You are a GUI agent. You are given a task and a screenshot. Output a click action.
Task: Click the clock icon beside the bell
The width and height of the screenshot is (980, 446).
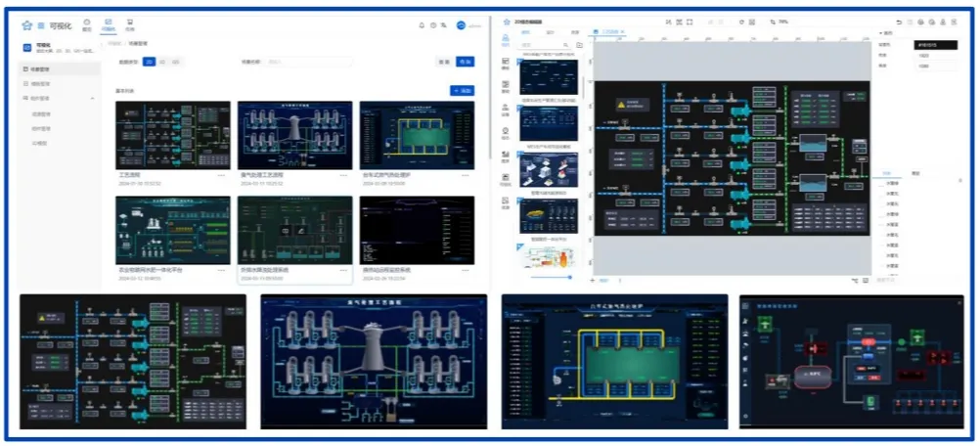(433, 25)
